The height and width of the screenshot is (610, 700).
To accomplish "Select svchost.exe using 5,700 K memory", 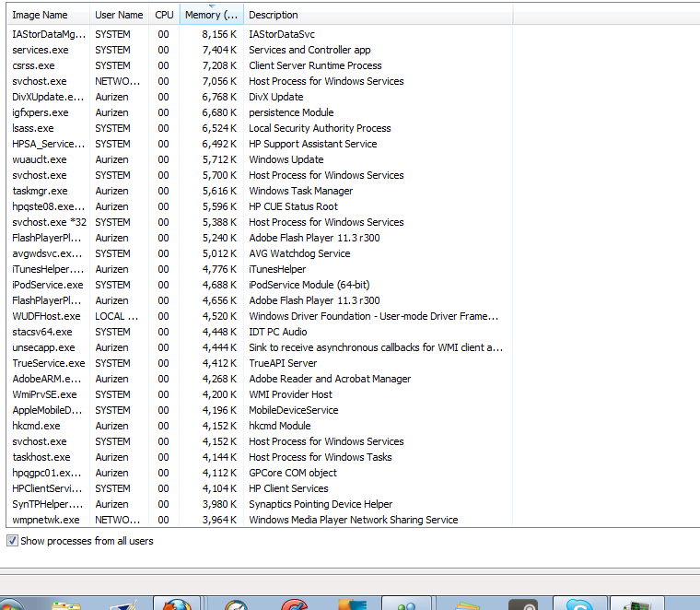I will pyautogui.click(x=260, y=175).
